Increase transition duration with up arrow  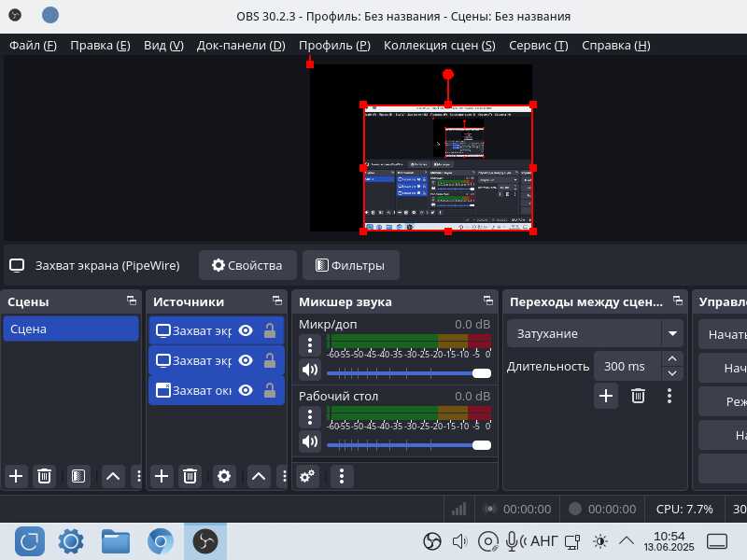click(x=672, y=358)
